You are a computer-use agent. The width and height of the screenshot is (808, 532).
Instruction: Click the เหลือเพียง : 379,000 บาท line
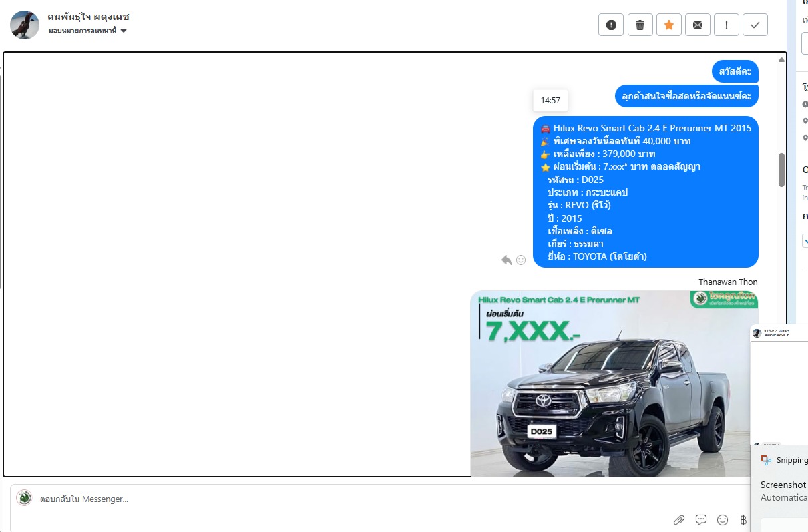(x=598, y=154)
